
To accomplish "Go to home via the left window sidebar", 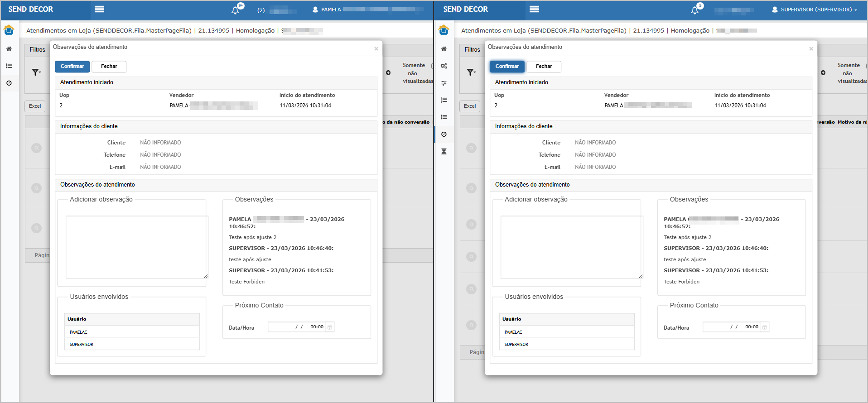I will [x=9, y=49].
